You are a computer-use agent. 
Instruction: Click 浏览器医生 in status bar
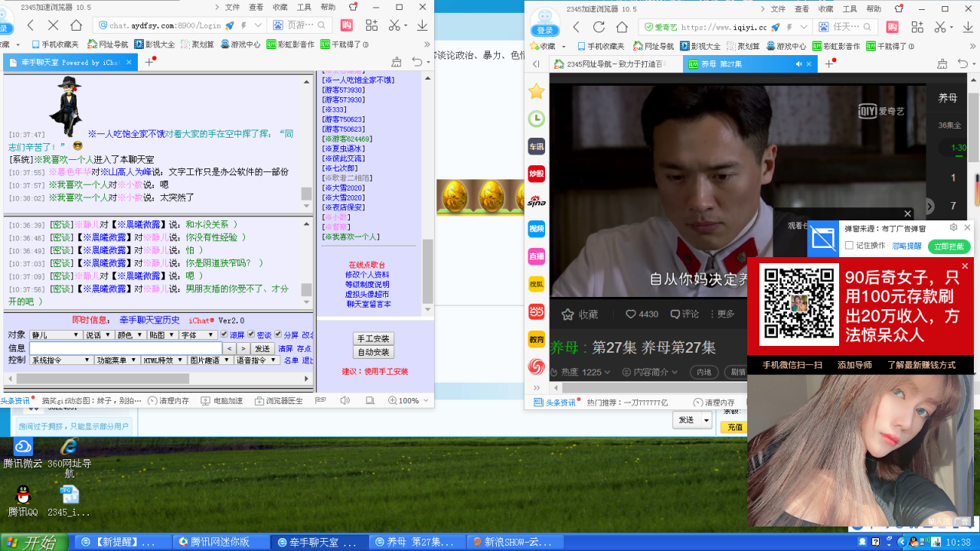pos(279,401)
